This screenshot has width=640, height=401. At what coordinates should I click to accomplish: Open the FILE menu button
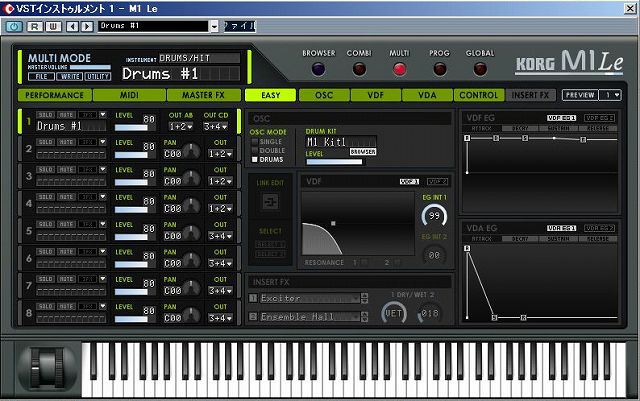pos(42,76)
